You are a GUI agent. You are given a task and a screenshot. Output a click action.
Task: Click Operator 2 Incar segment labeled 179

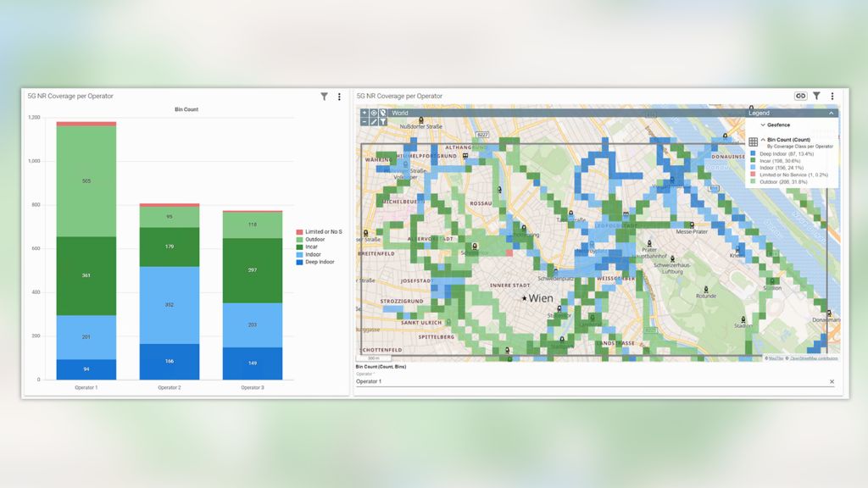coord(170,247)
